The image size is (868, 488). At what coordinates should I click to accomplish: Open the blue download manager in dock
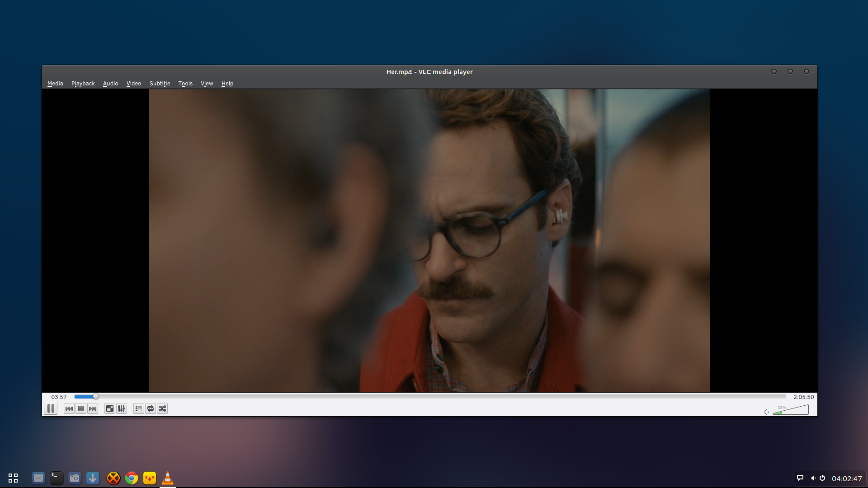[93, 478]
